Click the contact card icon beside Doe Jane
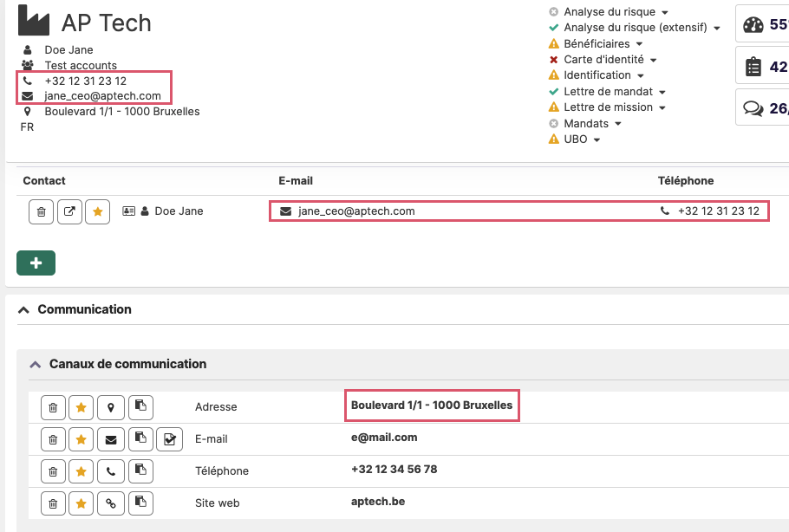 129,211
